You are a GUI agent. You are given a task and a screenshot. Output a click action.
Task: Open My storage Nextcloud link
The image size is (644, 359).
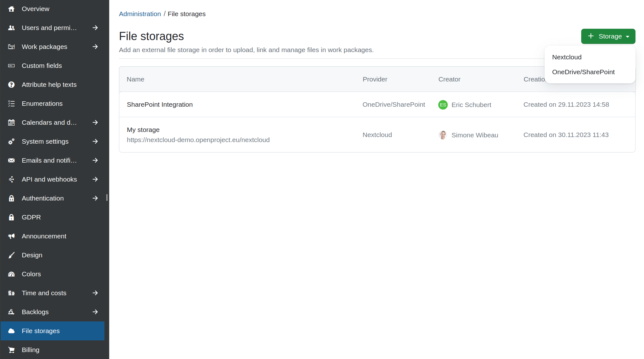(198, 140)
